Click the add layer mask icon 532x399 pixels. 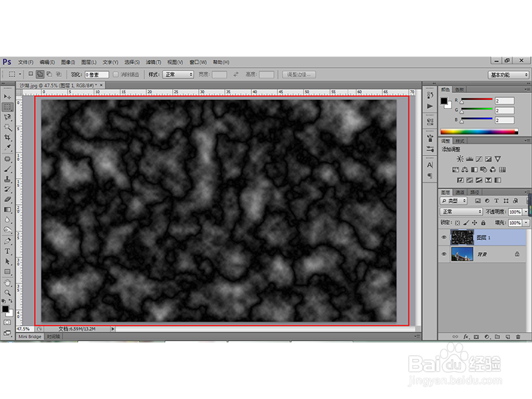pyautogui.click(x=476, y=337)
